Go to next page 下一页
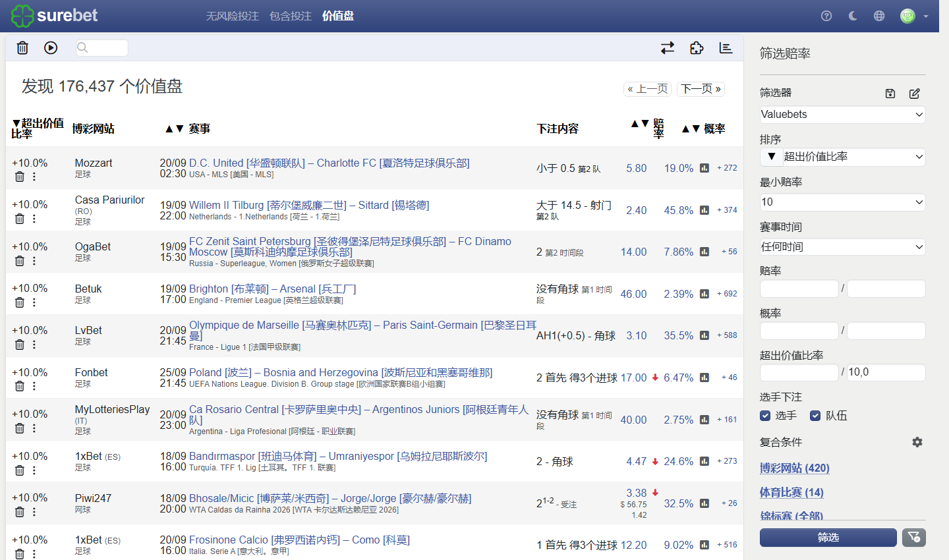Image resolution: width=949 pixels, height=560 pixels. [x=701, y=89]
